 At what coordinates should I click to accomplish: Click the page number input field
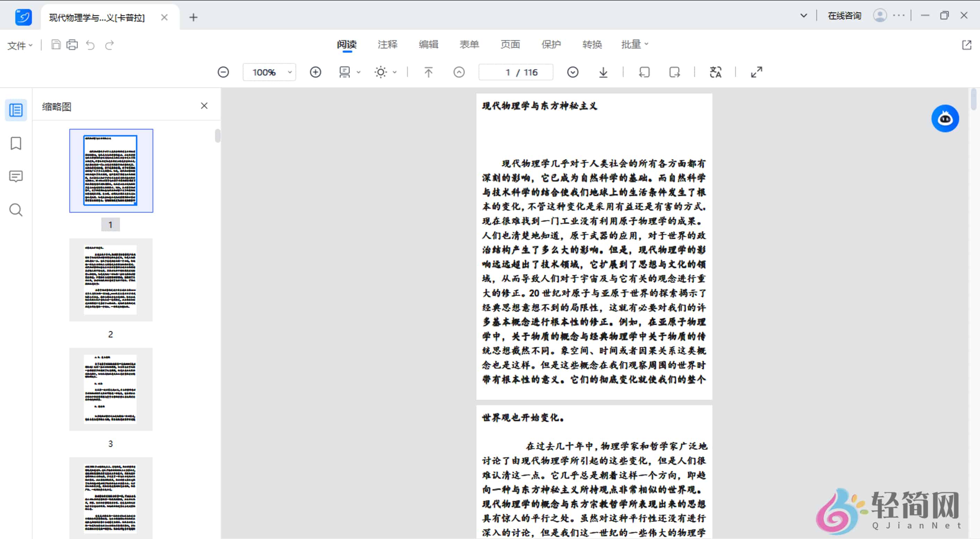(x=507, y=72)
